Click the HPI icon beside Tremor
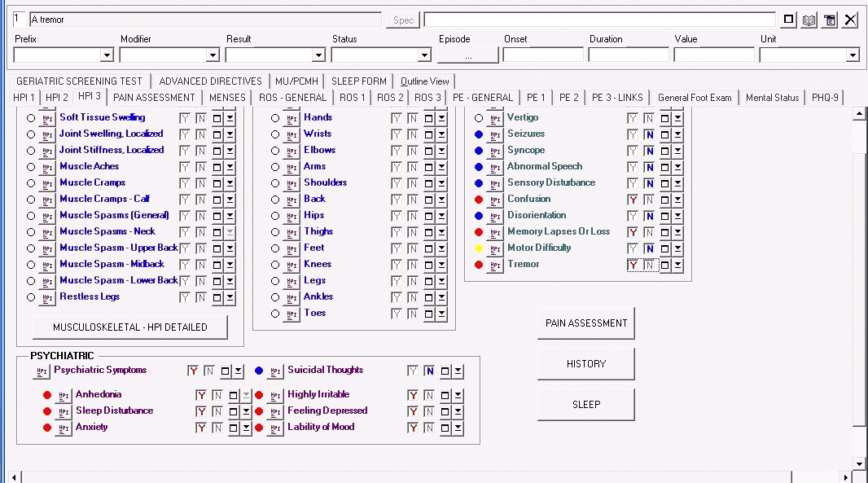The width and height of the screenshot is (868, 483). point(495,265)
